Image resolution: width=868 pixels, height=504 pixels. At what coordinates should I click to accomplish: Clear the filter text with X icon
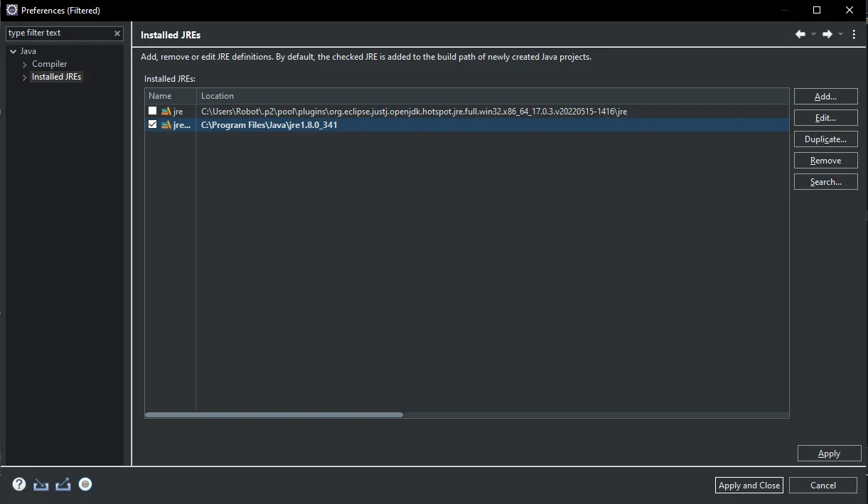(117, 33)
